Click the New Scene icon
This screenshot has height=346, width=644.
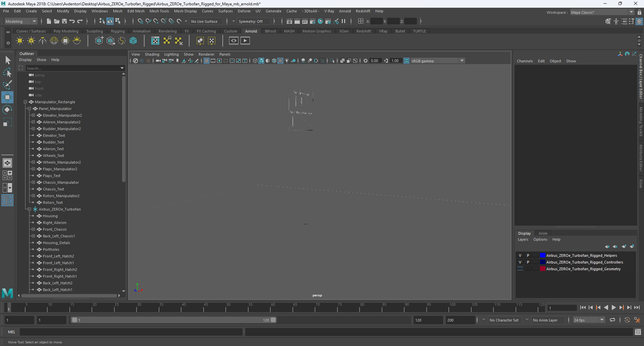point(49,21)
